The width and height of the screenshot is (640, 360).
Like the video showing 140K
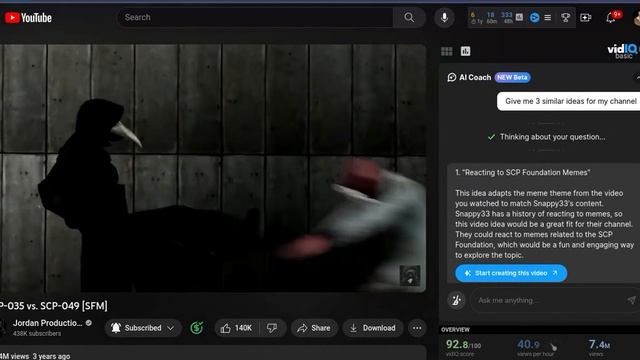click(236, 328)
